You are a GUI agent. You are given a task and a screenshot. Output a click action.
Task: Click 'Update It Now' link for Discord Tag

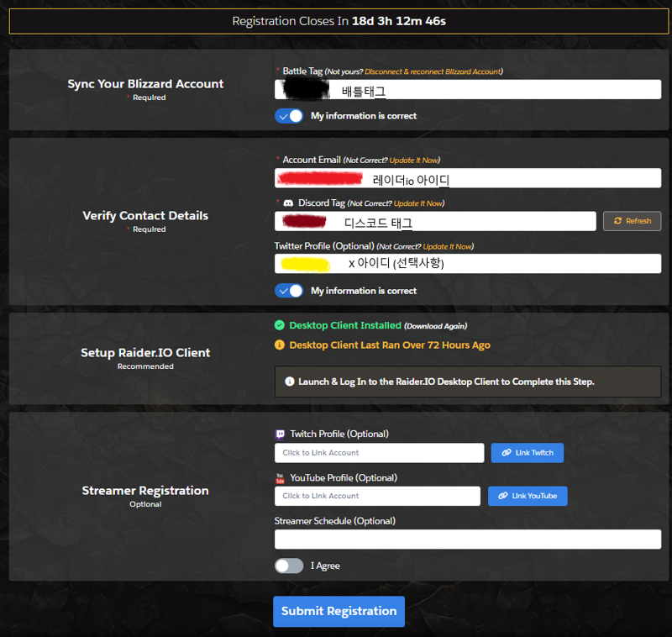(417, 203)
